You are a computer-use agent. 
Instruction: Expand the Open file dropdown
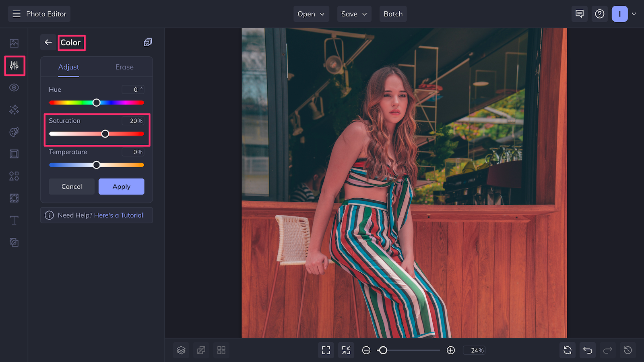coord(311,14)
